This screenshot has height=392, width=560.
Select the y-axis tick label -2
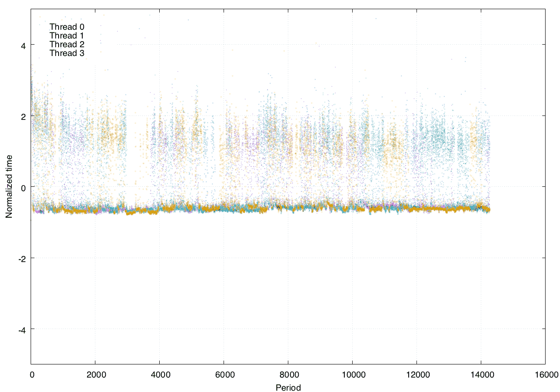[21, 259]
